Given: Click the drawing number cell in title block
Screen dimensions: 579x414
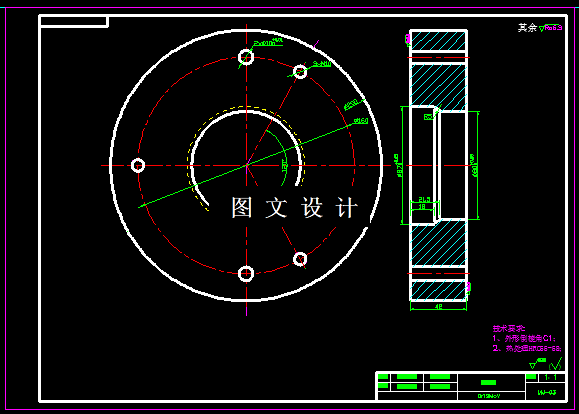Looking at the screenshot, I should click(545, 392).
